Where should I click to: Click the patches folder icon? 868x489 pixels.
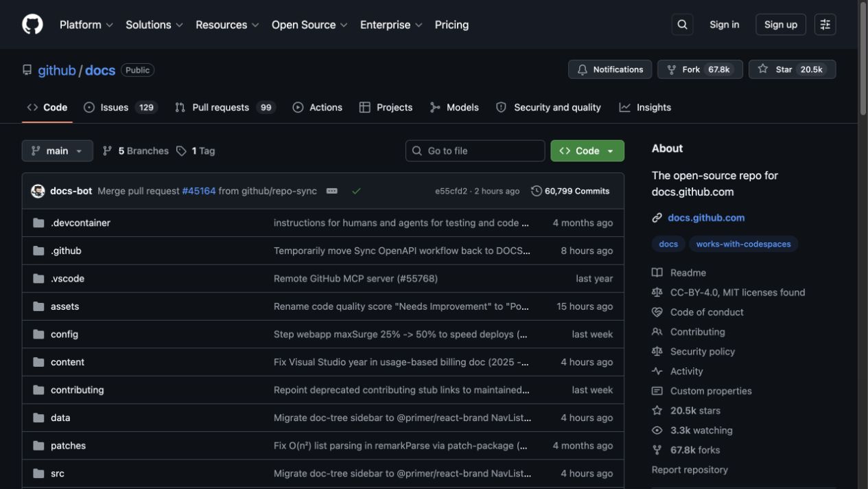tap(38, 446)
